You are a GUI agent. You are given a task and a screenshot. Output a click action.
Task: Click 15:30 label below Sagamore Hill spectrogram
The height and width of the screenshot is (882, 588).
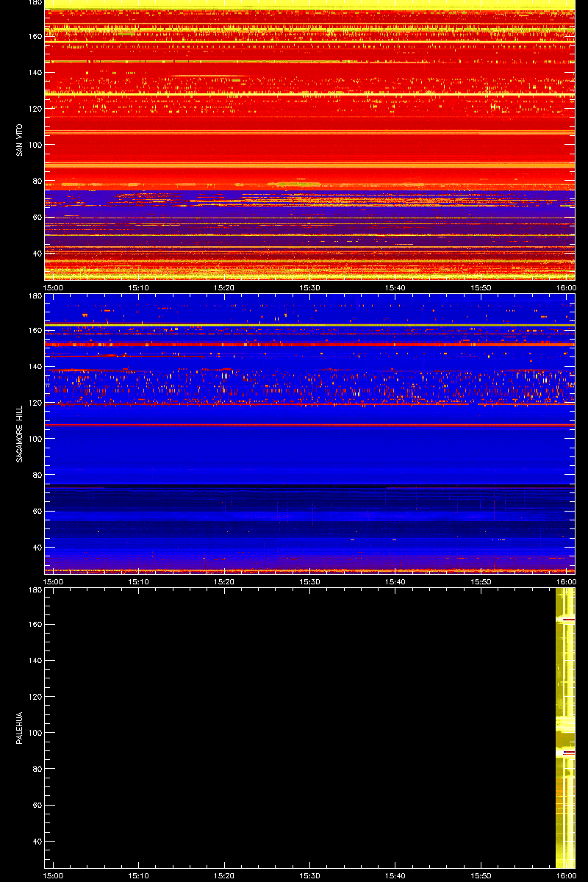(x=310, y=582)
